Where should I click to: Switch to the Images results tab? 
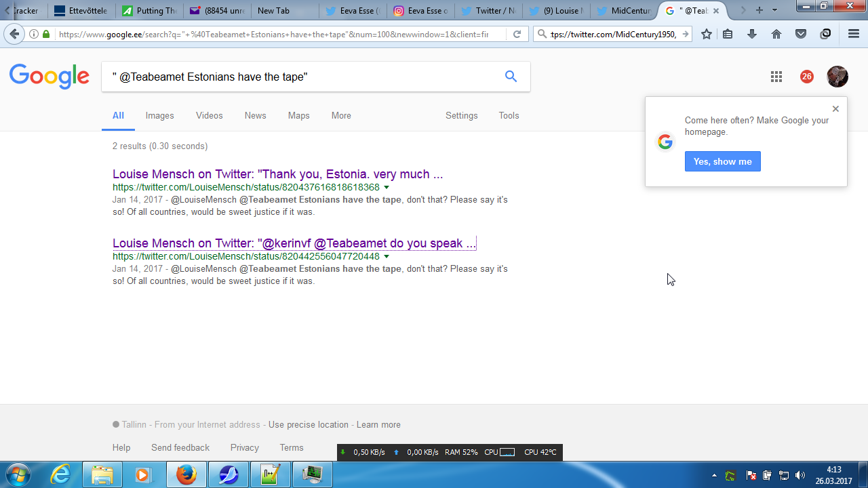(x=160, y=115)
